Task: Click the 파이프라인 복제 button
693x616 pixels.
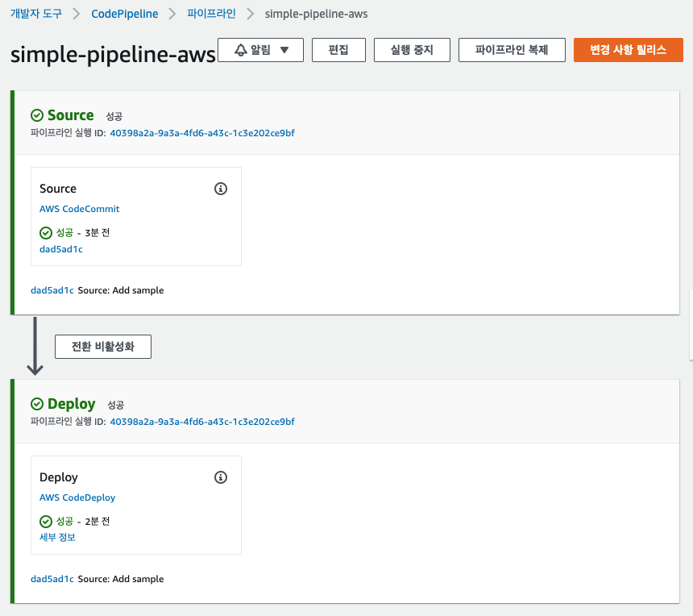Action: tap(512, 50)
